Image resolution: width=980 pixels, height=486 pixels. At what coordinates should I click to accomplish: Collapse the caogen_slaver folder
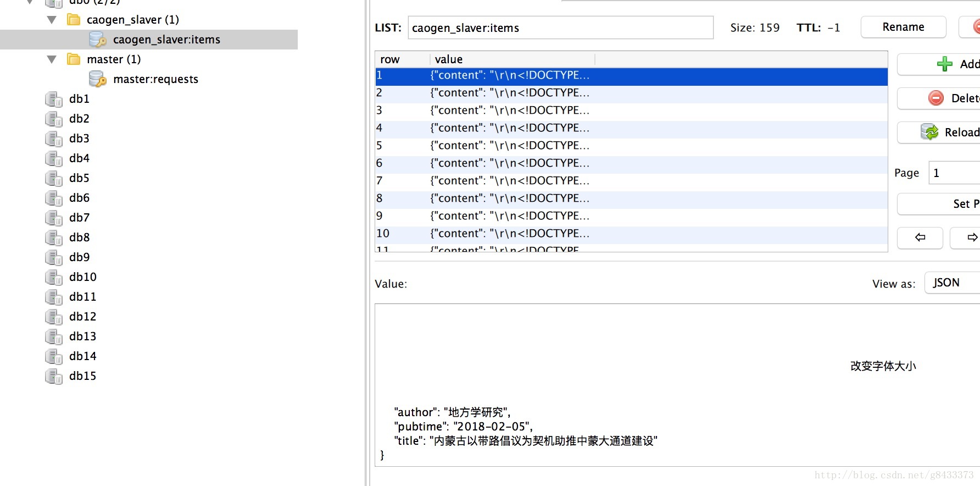(x=52, y=20)
